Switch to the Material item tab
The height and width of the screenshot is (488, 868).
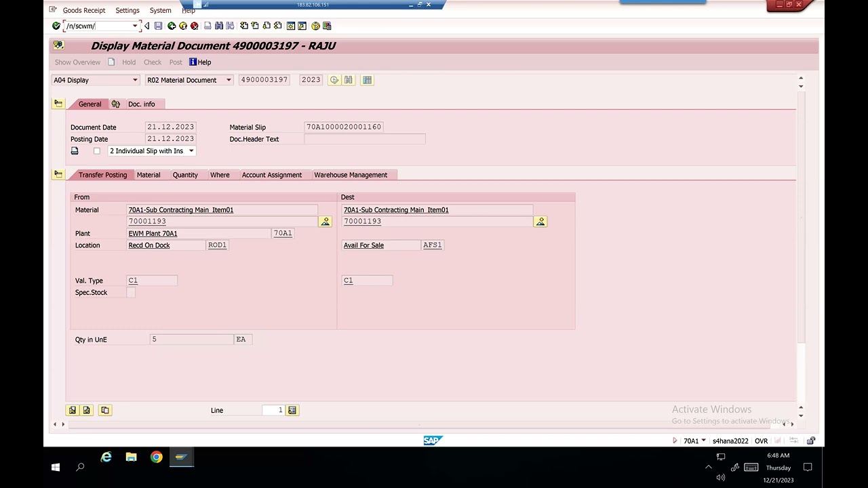click(x=149, y=175)
